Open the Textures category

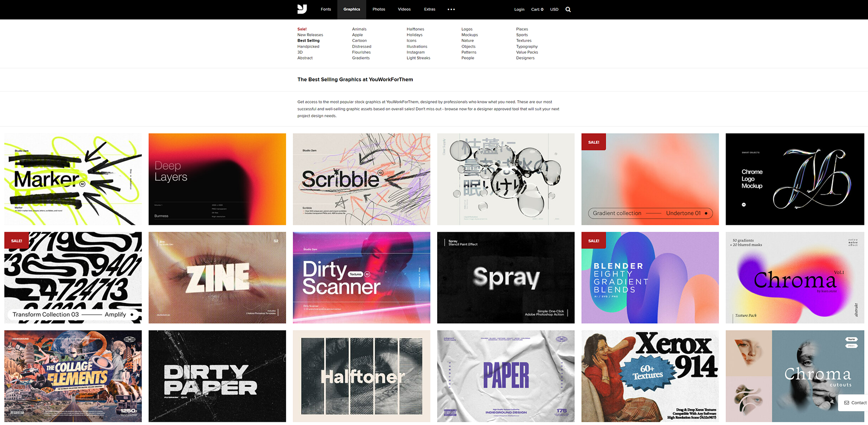[x=524, y=41]
